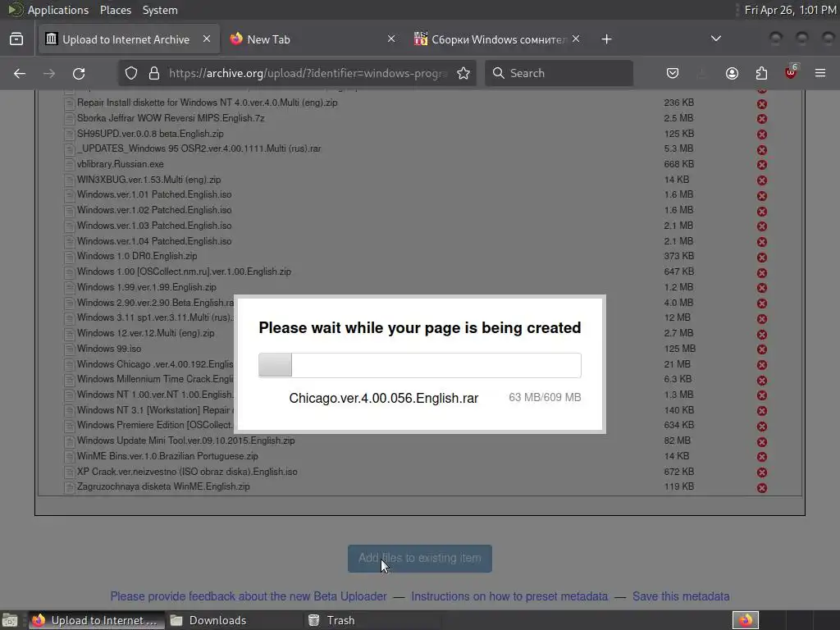Select Windows 1.00 [OSCollect.nm.ru] zip file name

[x=185, y=272]
